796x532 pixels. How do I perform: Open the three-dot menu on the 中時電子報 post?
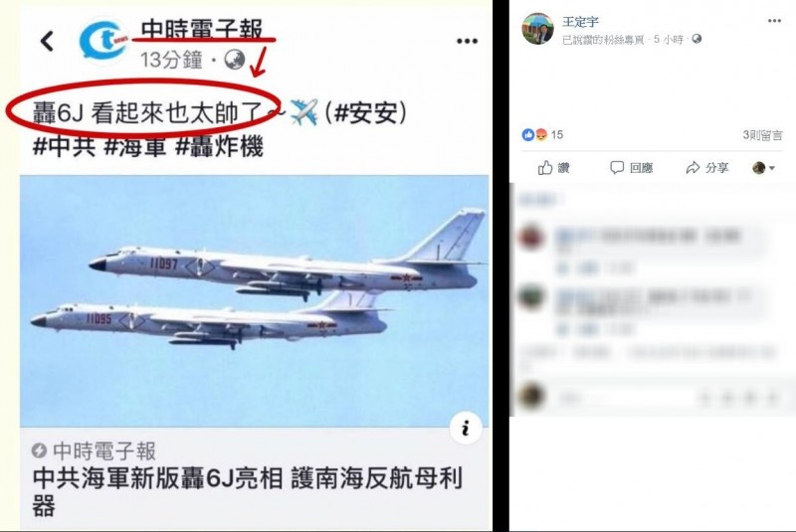pos(467,41)
